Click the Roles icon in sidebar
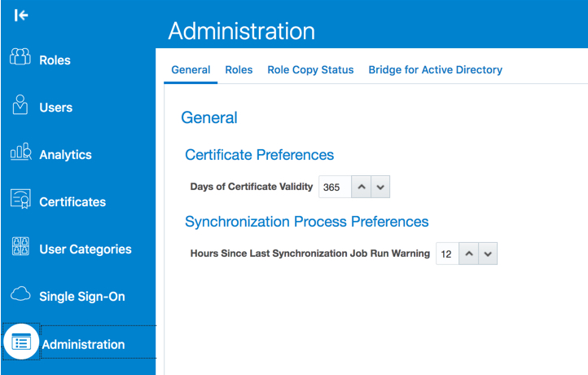588x375 pixels. coord(20,57)
